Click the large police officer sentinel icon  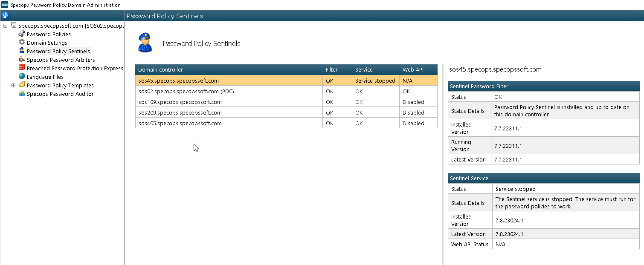point(145,43)
